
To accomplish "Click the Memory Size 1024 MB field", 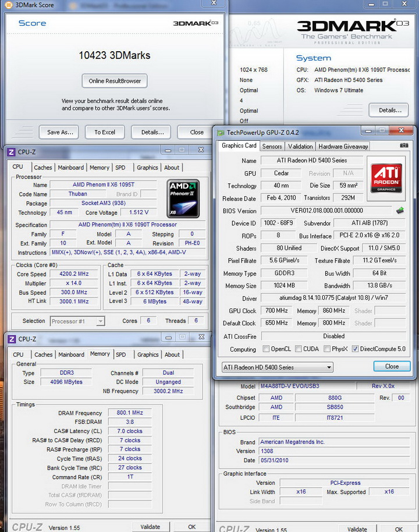I will tap(285, 286).
